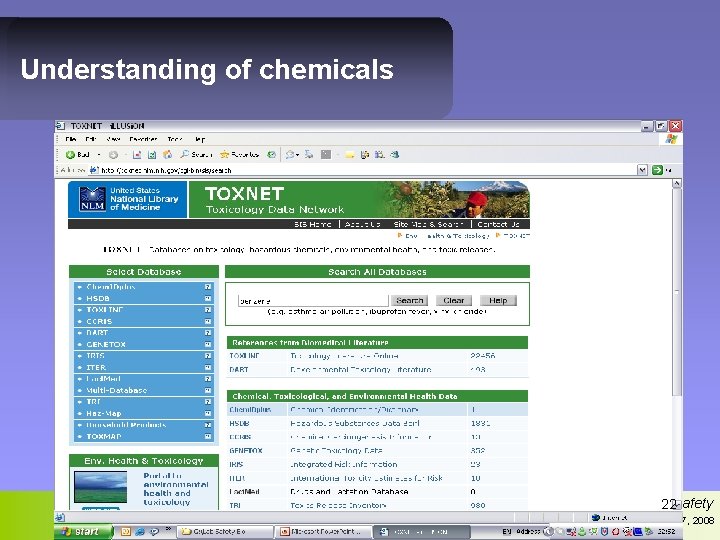This screenshot has width=720, height=540.
Task: Open the Tools menu
Action: [175, 139]
